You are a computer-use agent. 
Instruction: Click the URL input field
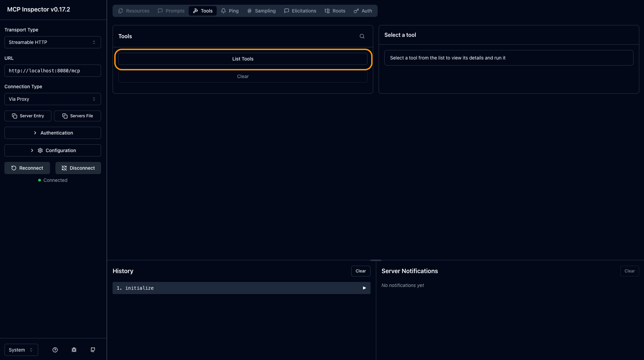pos(52,71)
